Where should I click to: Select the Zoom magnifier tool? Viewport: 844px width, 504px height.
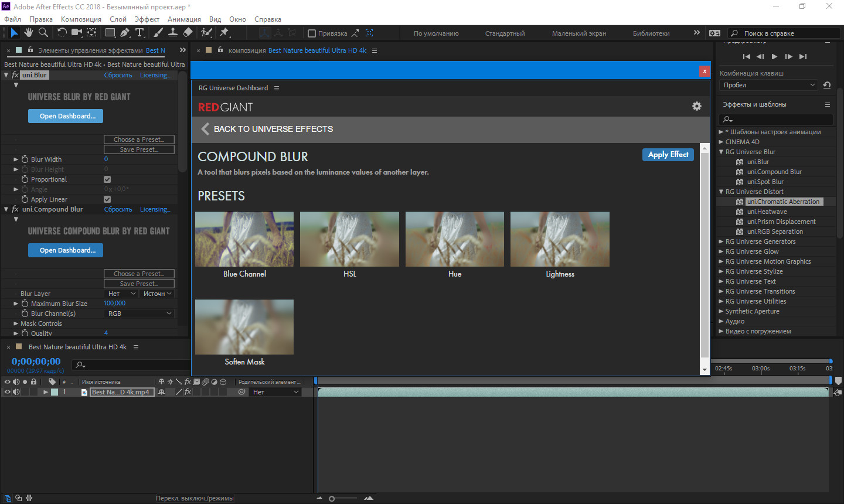tap(43, 33)
